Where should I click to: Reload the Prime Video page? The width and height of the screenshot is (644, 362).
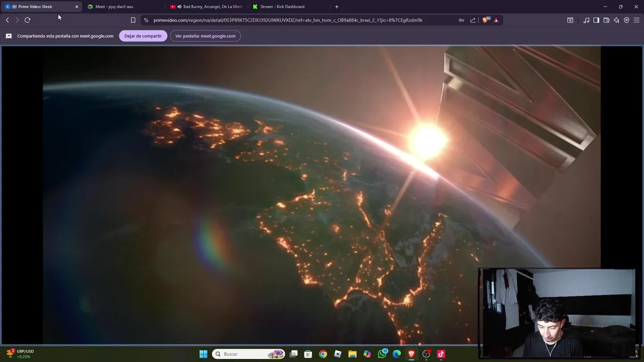pos(27,20)
